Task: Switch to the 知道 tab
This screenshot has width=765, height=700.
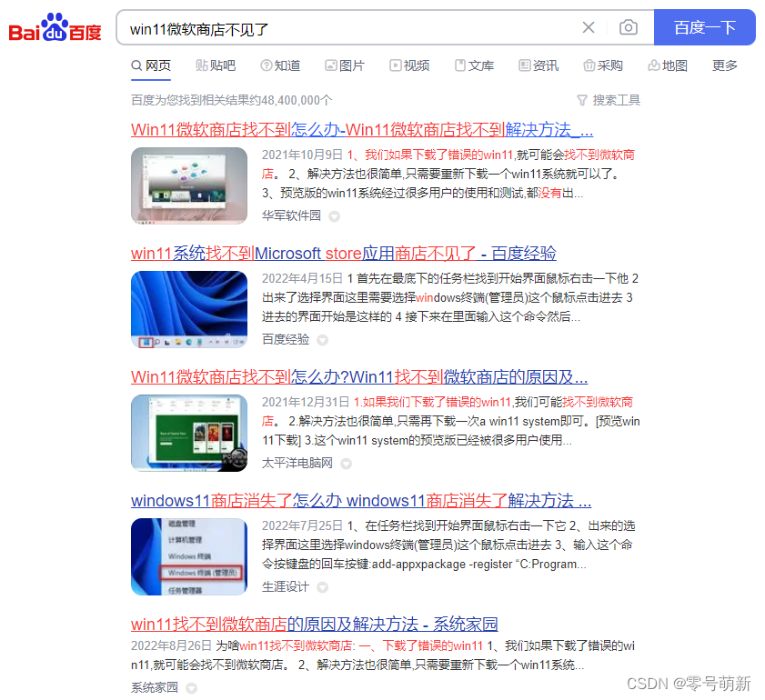Action: tap(280, 65)
